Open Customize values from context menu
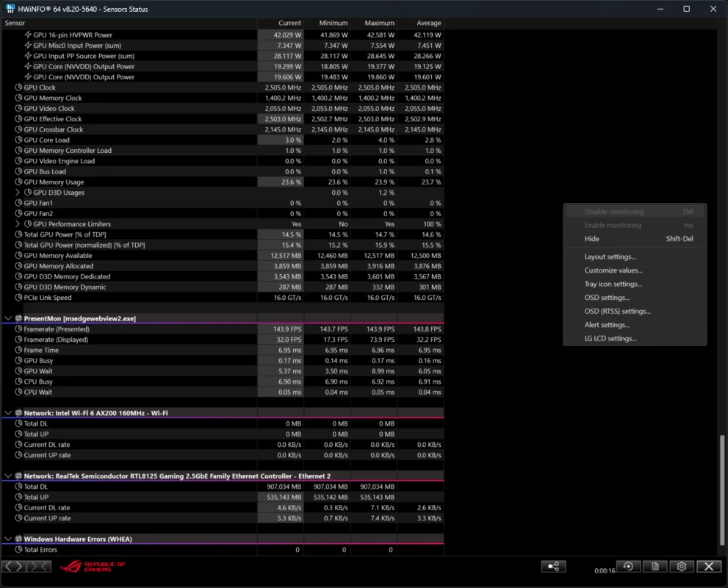This screenshot has width=728, height=588. 635,270
